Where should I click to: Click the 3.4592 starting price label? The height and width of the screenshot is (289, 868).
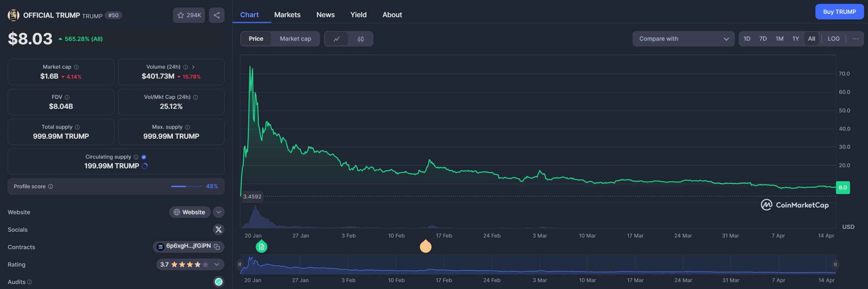252,197
